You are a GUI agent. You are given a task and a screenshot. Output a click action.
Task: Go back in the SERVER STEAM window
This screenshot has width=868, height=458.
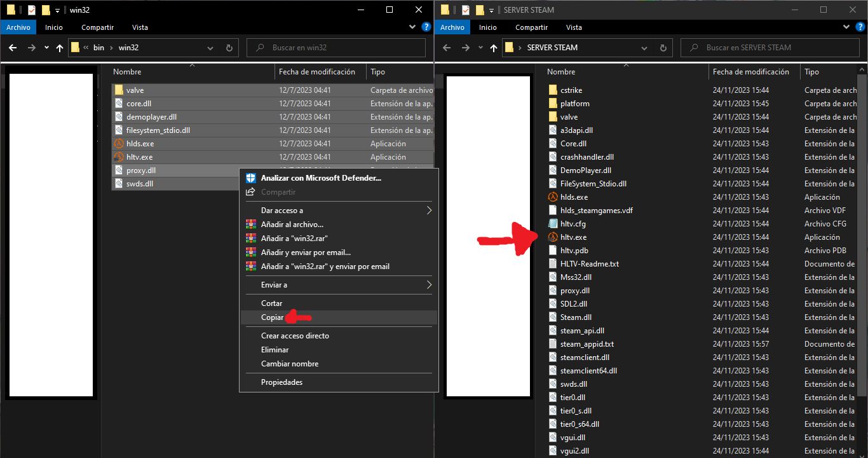[x=447, y=48]
